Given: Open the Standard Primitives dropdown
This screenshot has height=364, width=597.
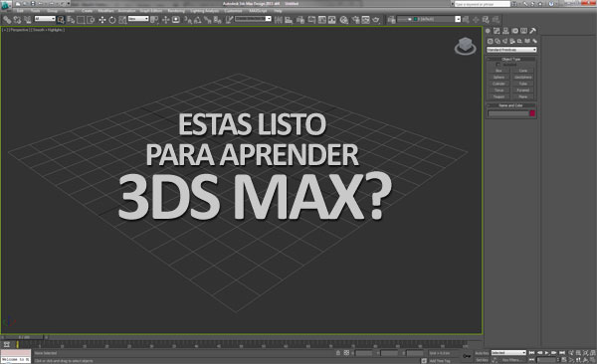Looking at the screenshot, I should [511, 50].
